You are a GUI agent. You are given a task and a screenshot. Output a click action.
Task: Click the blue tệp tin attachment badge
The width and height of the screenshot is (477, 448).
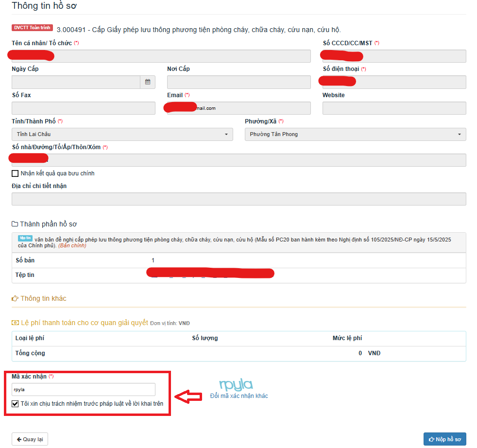pyautogui.click(x=25, y=239)
